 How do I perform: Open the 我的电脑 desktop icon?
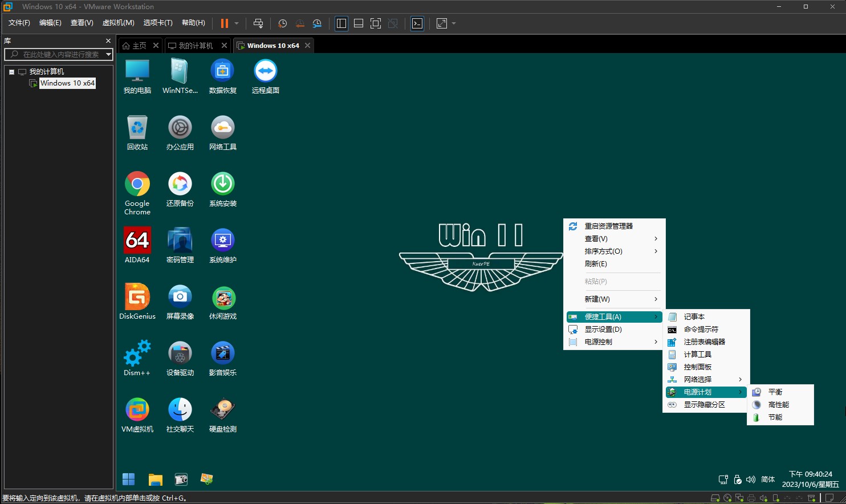tap(137, 76)
